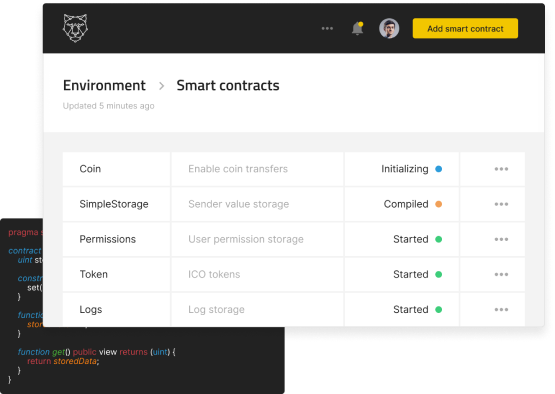
Task: Open the header three-dot menu
Action: (327, 28)
